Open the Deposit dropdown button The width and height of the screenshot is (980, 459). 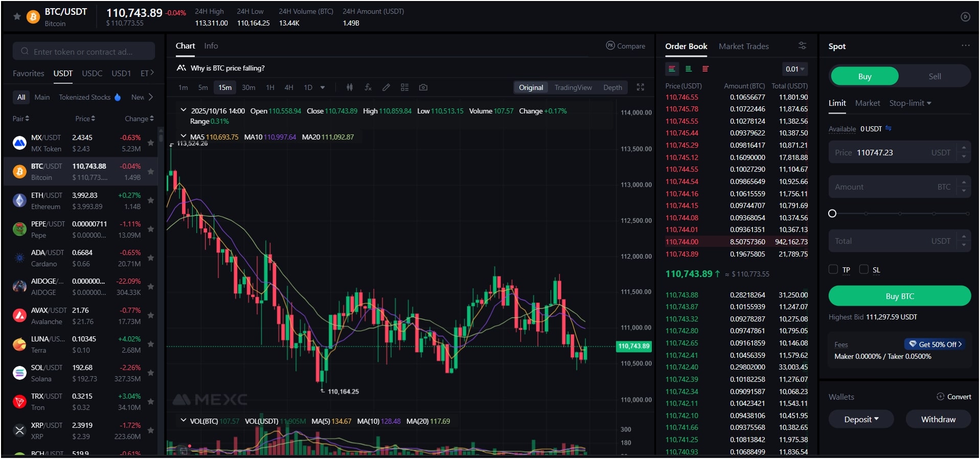[x=861, y=419]
